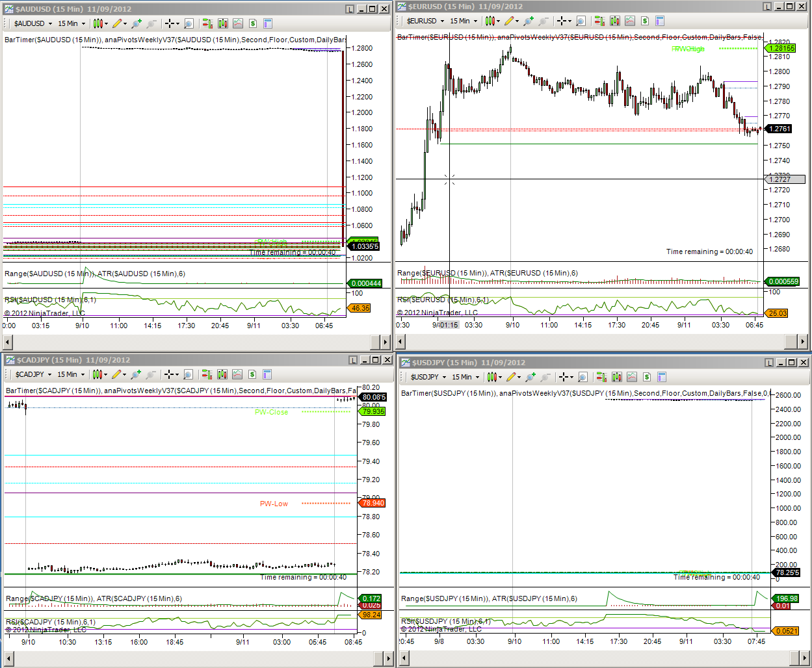
Task: Open the $EURUSD instrument dropdown
Action: pos(426,21)
